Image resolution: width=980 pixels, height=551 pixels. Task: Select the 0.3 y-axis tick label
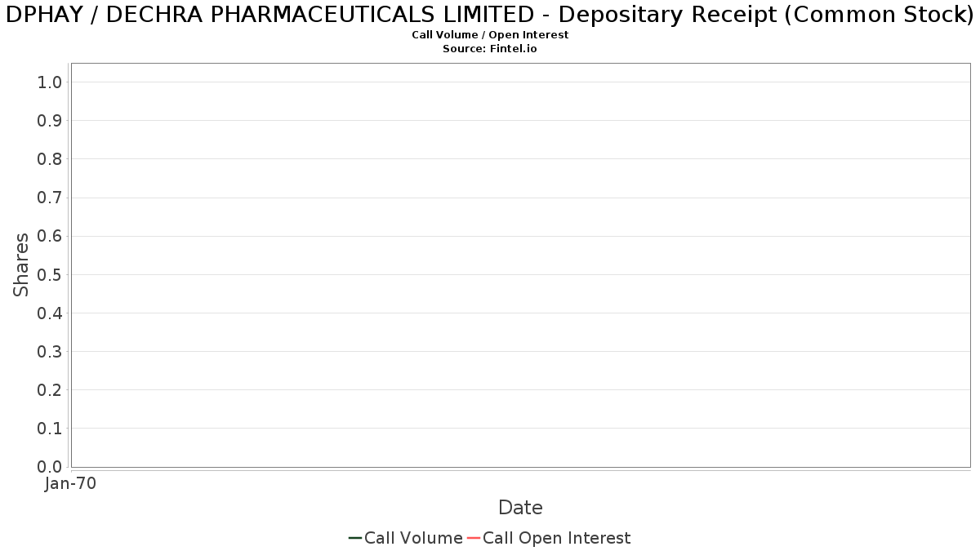pos(50,351)
